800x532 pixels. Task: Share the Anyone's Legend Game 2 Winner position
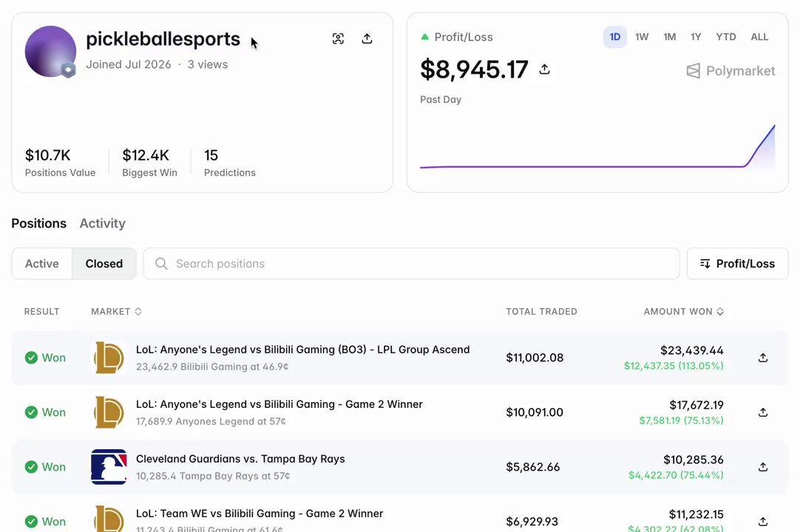click(x=763, y=412)
